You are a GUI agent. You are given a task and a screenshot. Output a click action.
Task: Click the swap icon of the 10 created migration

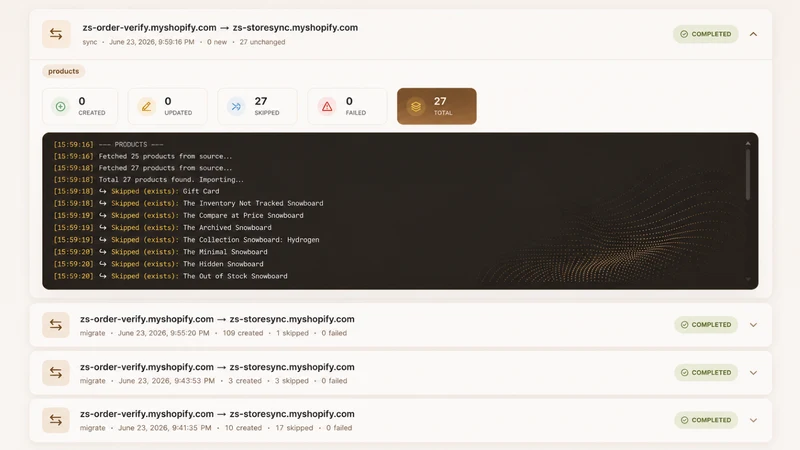coord(56,420)
